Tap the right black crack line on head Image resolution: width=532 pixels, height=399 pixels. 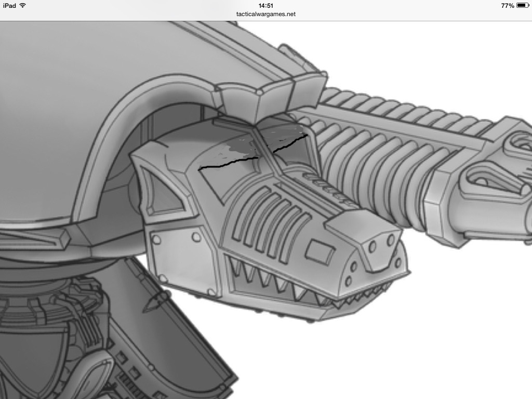pyautogui.click(x=289, y=143)
